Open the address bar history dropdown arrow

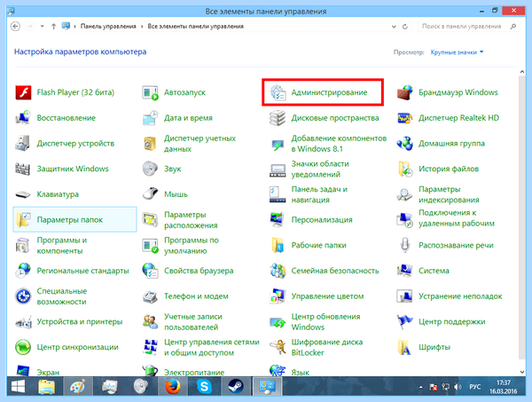tap(394, 27)
